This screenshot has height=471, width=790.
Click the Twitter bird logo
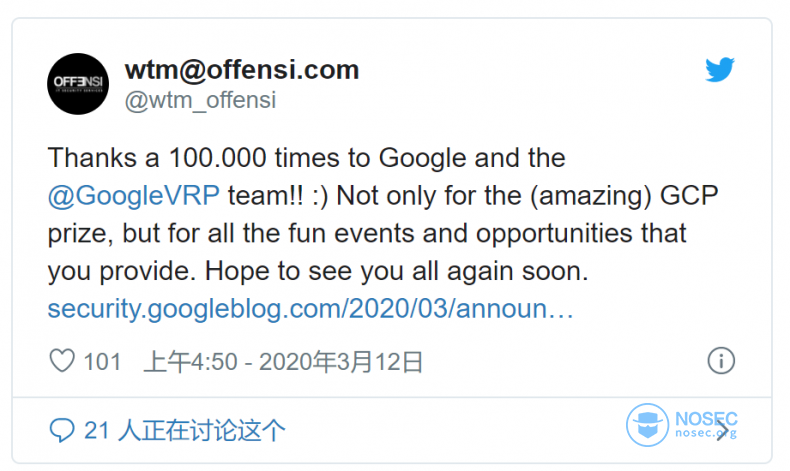click(x=719, y=70)
